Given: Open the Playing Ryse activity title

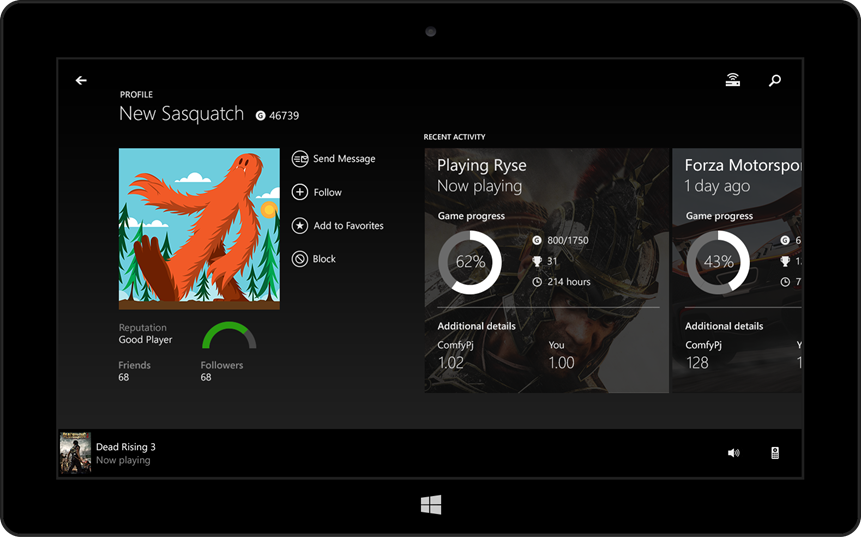Looking at the screenshot, I should pos(482,166).
